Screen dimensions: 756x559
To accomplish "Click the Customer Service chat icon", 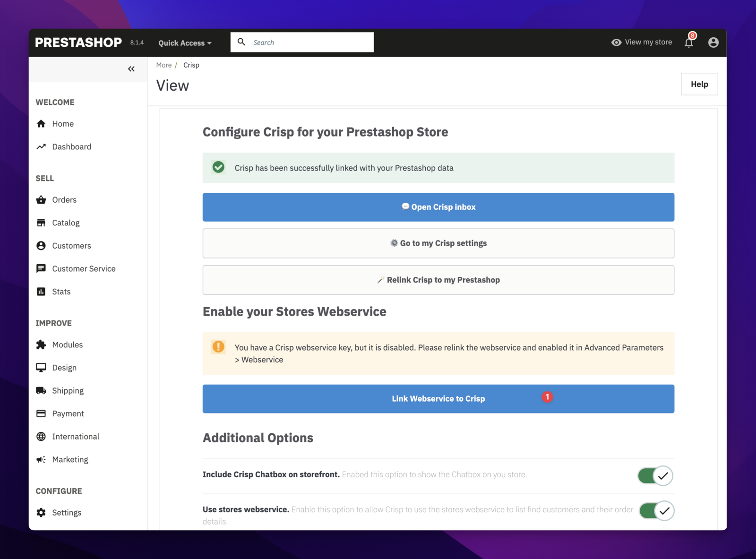I will pyautogui.click(x=41, y=268).
